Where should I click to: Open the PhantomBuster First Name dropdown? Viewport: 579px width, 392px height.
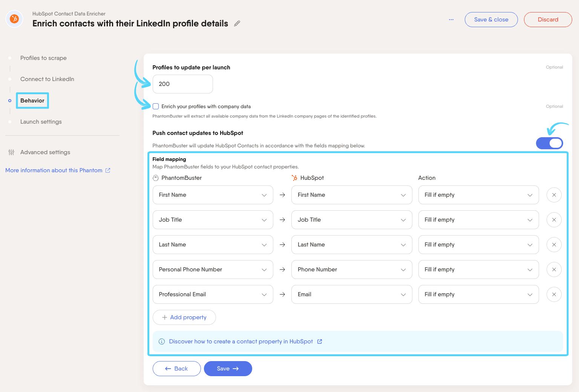213,195
